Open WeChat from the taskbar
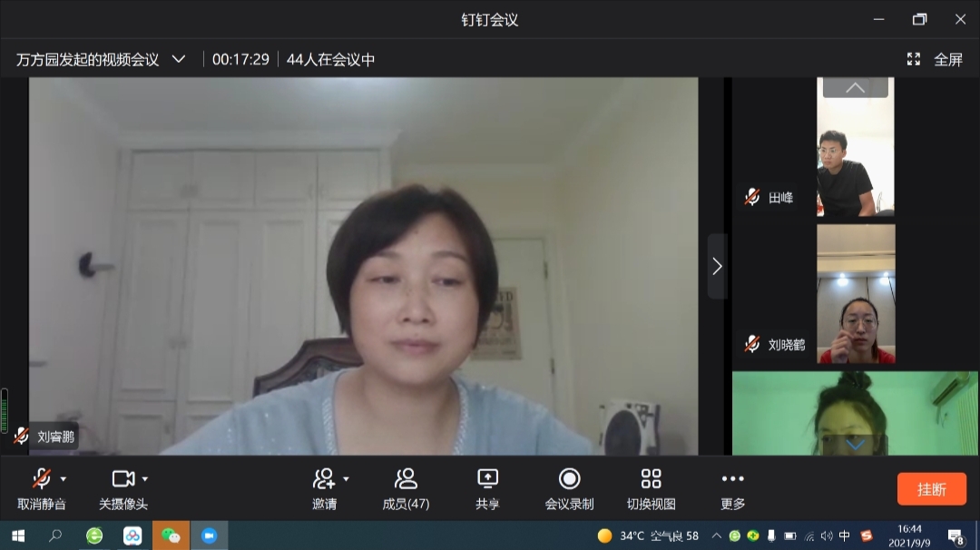 [171, 535]
